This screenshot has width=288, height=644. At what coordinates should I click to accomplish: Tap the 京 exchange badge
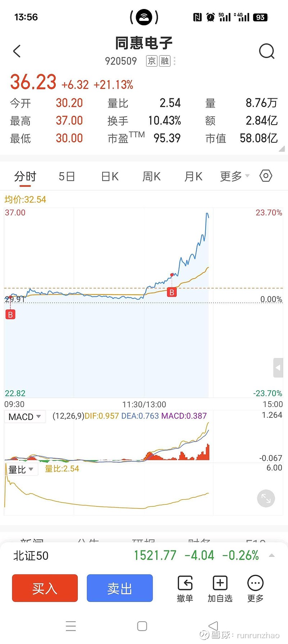(152, 61)
